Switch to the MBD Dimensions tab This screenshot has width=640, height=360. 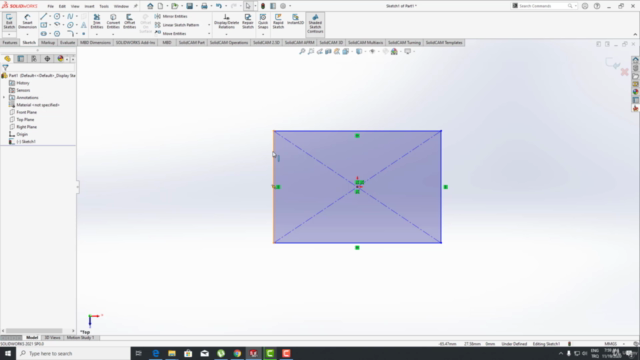tap(95, 42)
